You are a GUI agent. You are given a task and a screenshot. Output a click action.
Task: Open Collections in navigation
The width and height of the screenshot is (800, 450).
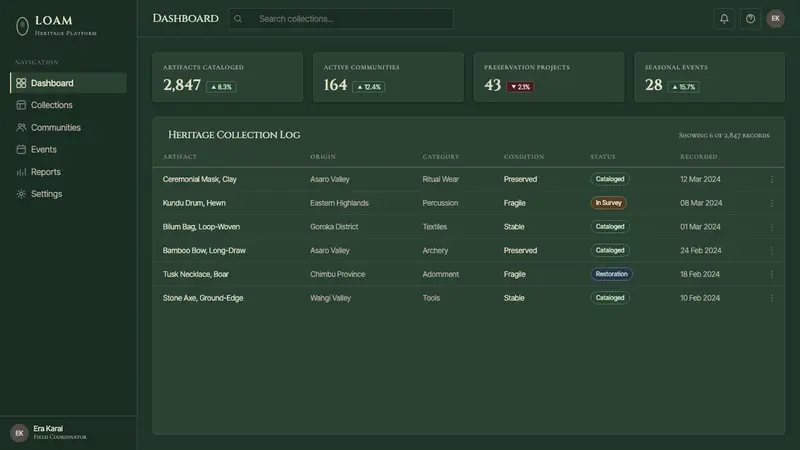click(x=68, y=105)
